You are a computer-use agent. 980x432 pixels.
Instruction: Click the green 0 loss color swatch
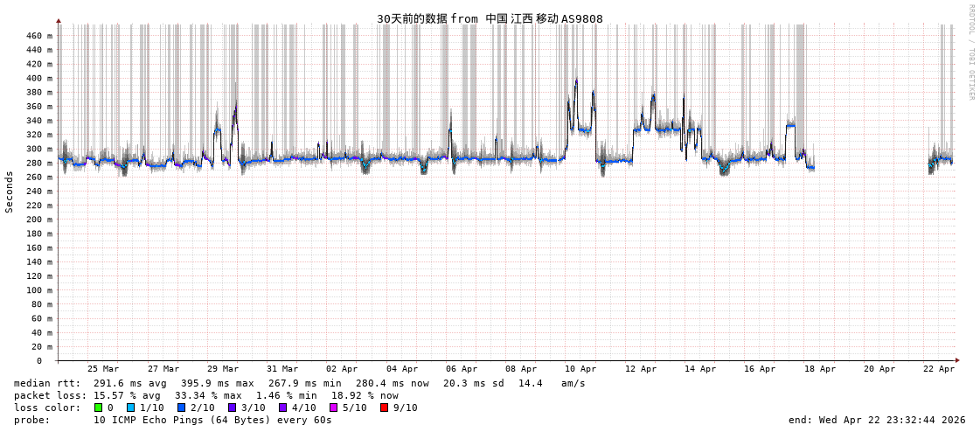coord(99,408)
